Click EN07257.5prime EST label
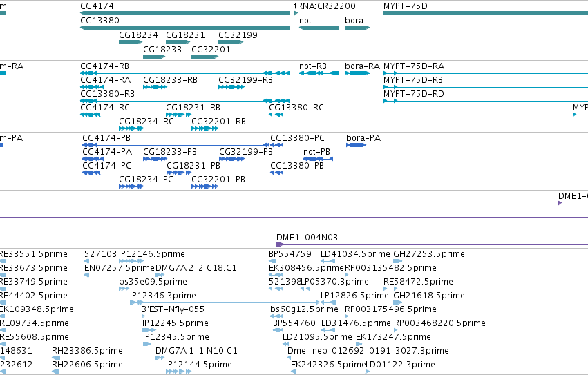Viewport: 588px width, 375px height. (x=120, y=268)
